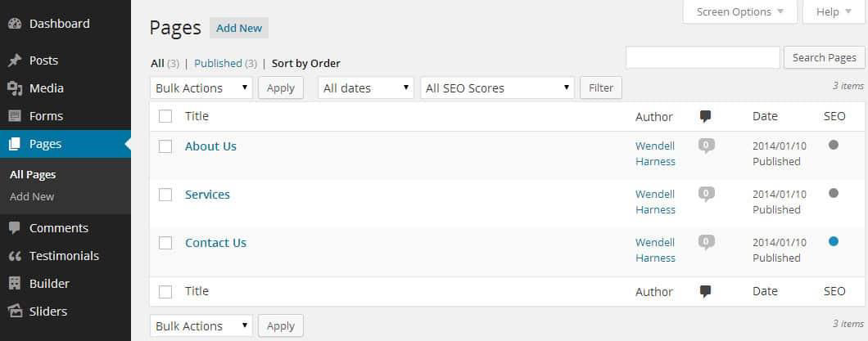This screenshot has height=341, width=868.
Task: Open the All SEO Scores dropdown
Action: (497, 87)
